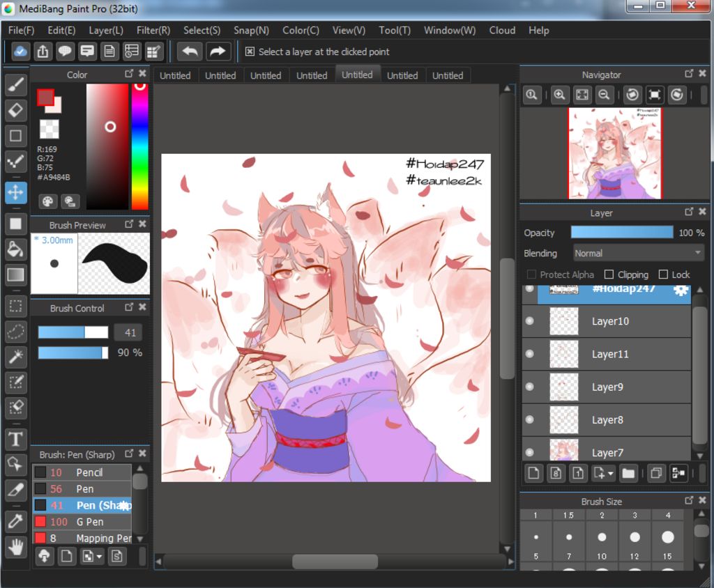The width and height of the screenshot is (714, 588).
Task: Click the export/share toolbar icon
Action: (43, 52)
